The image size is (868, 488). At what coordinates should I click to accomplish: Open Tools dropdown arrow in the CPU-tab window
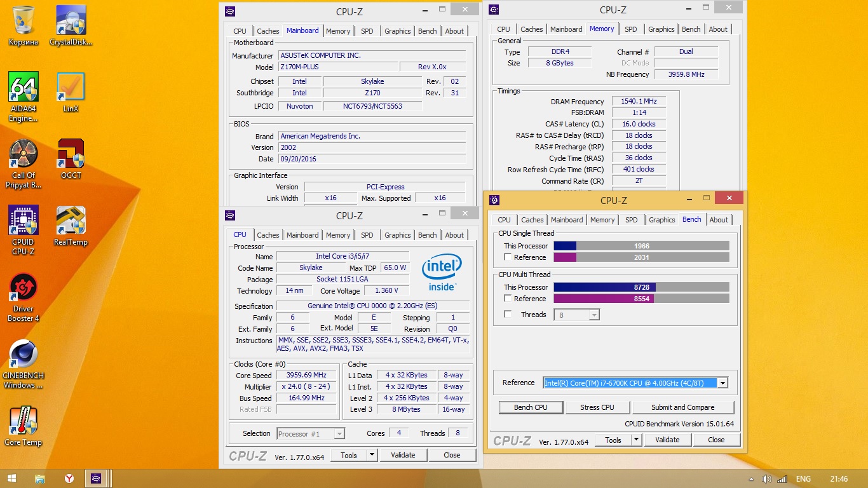(x=372, y=455)
